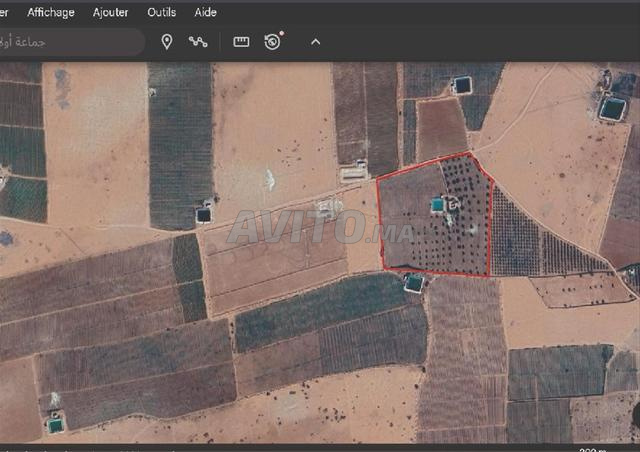Open the Aide menu
This screenshot has width=640, height=452.
(x=205, y=12)
